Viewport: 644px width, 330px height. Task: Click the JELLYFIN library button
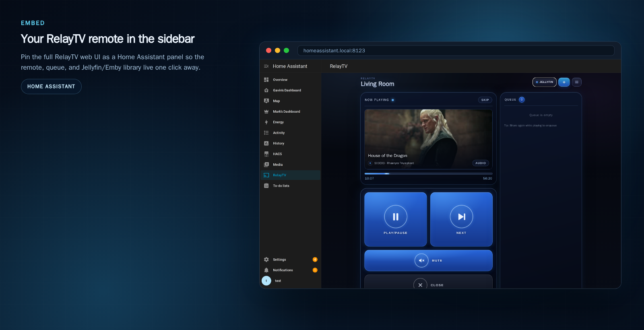coord(545,82)
